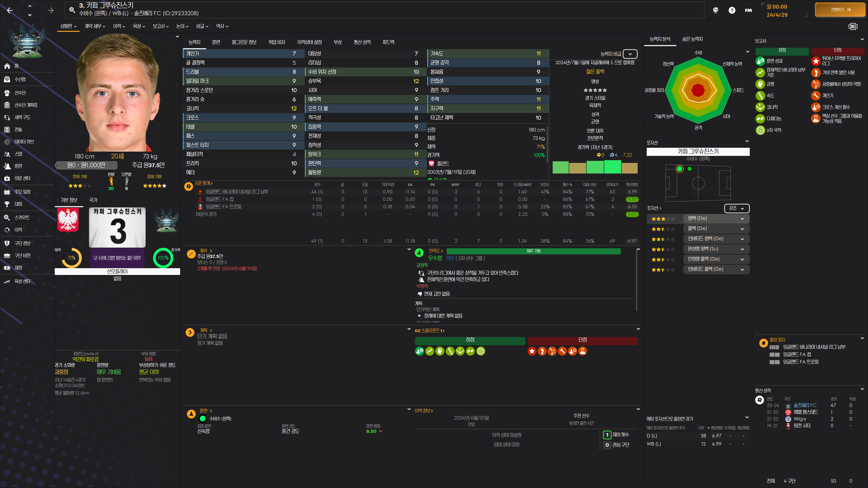Viewport: 868px width, 488px height.
Task: Click the FM logo icon in the top bar
Action: [x=748, y=10]
